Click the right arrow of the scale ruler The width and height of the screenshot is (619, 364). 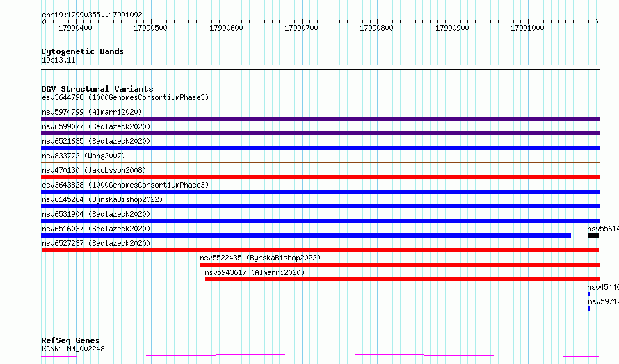tap(597, 22)
